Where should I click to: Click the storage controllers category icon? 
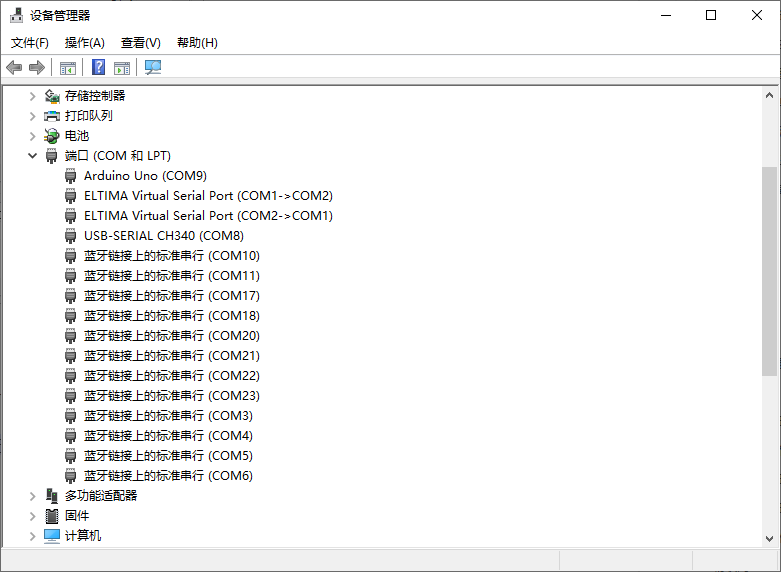coord(52,96)
